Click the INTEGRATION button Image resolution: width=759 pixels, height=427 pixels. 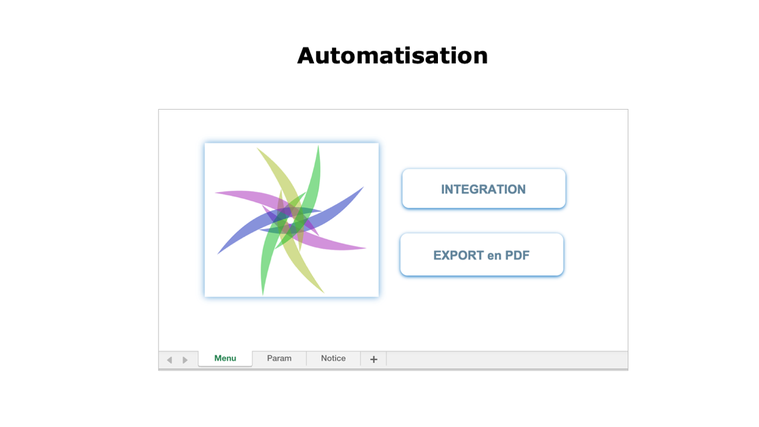(484, 189)
